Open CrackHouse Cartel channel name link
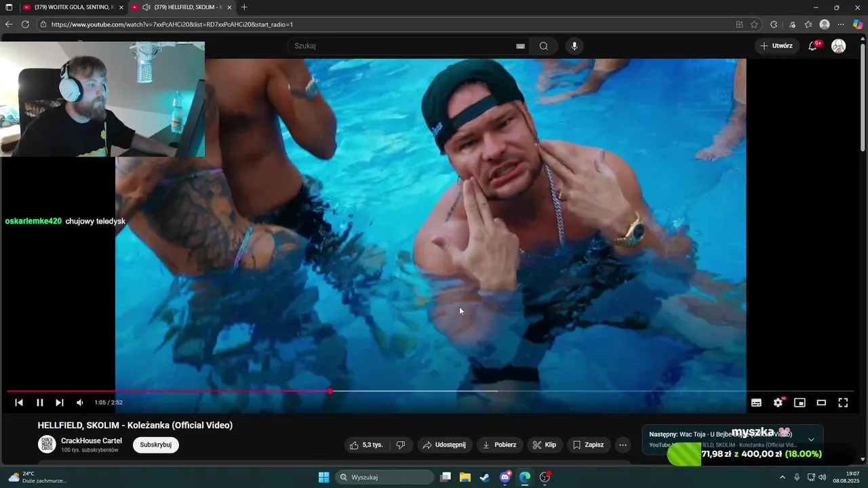 [x=92, y=441]
